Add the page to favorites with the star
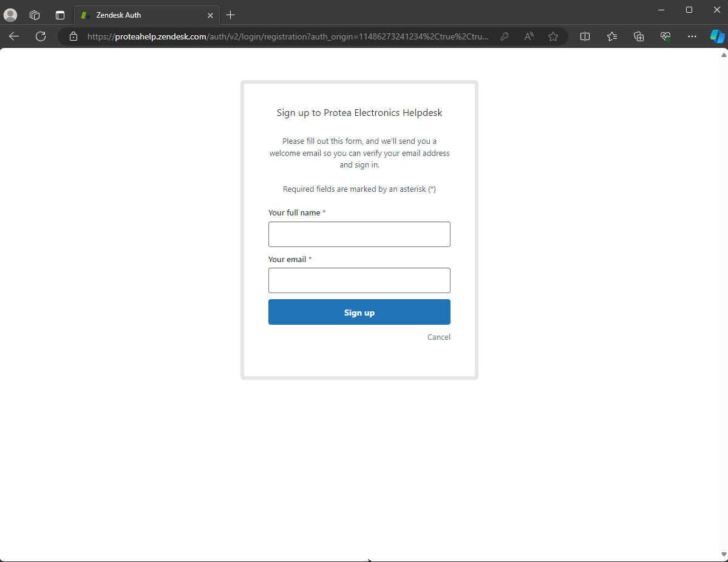Image resolution: width=728 pixels, height=562 pixels. 553,36
